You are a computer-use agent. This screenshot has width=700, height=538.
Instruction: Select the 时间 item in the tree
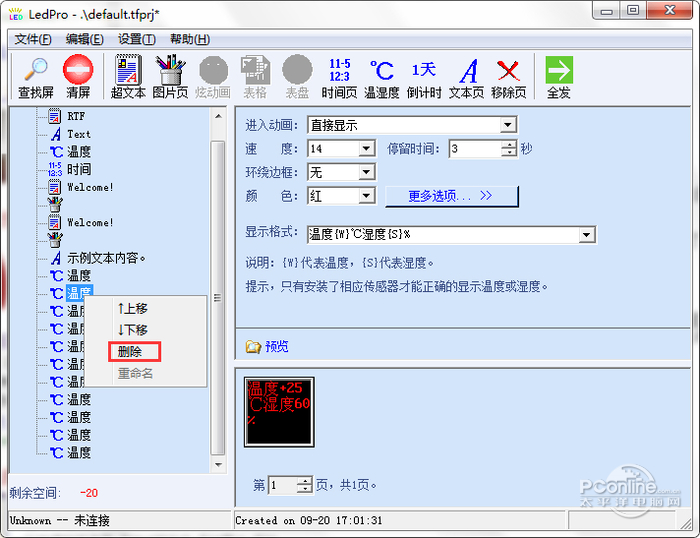[x=79, y=169]
